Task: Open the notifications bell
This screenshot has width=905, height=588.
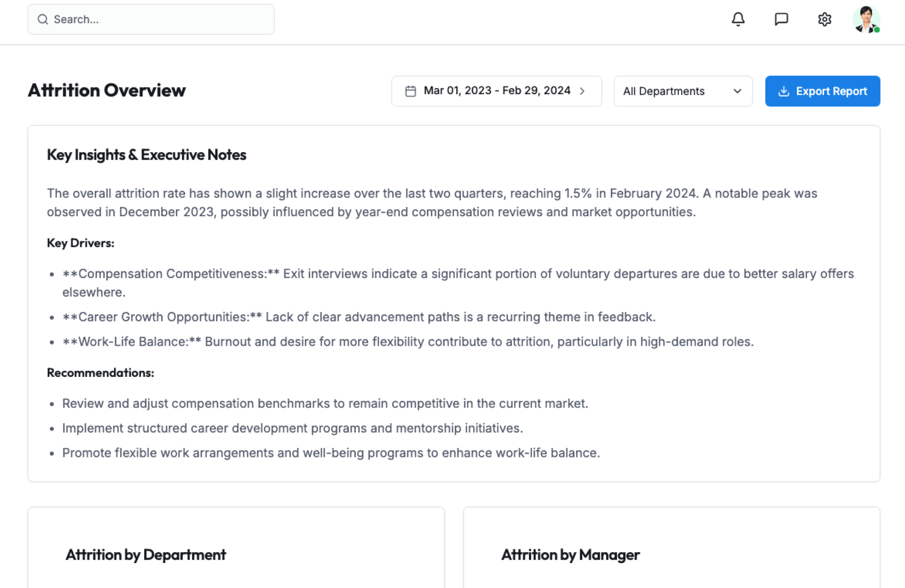Action: [738, 19]
